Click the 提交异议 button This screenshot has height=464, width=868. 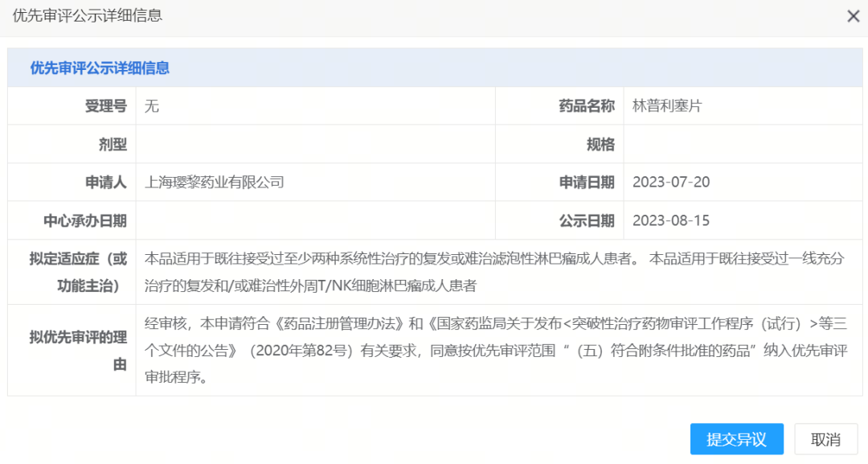coord(736,439)
